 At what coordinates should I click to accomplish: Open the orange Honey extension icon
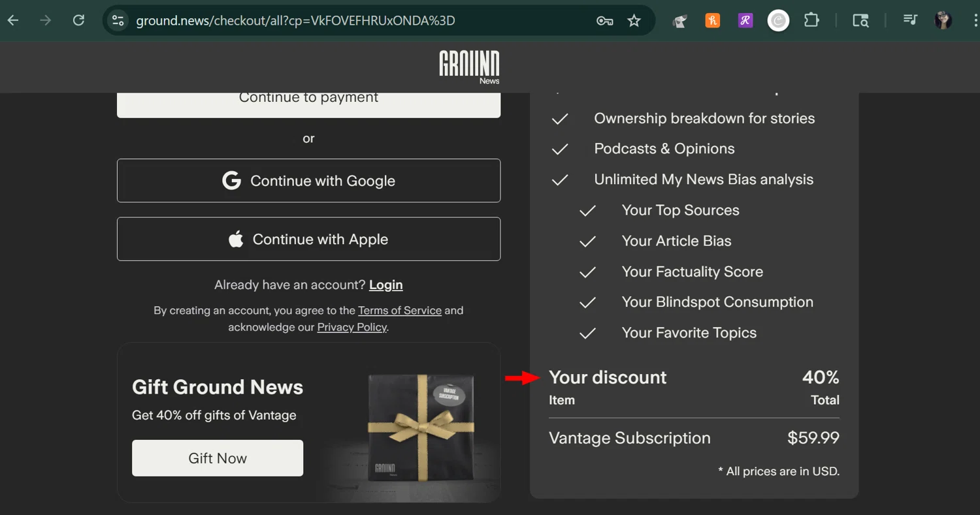(x=713, y=21)
